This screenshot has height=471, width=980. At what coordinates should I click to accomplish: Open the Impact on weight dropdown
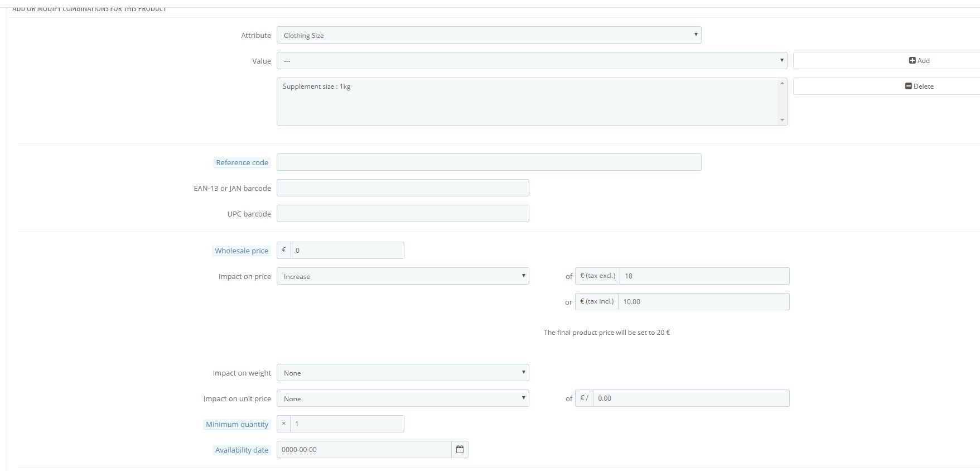[403, 373]
